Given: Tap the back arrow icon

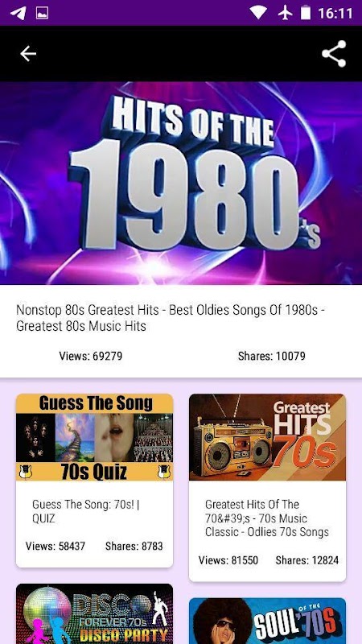Looking at the screenshot, I should (28, 53).
